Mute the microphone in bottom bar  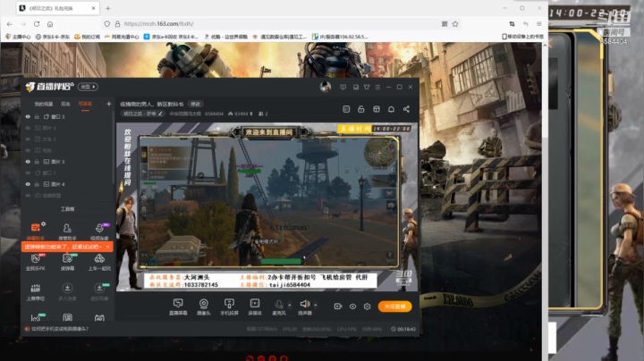point(279,305)
